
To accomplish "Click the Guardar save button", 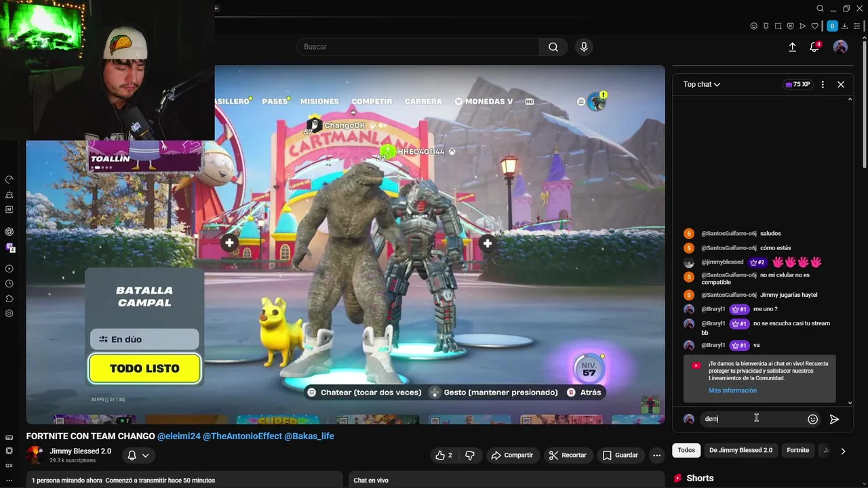I will coord(620,455).
